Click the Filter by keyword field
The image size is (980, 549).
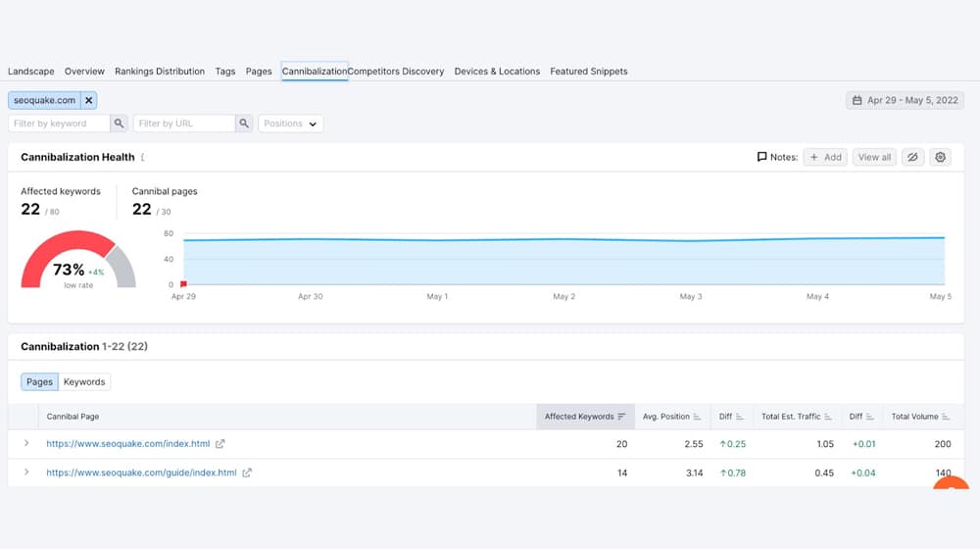coord(60,124)
